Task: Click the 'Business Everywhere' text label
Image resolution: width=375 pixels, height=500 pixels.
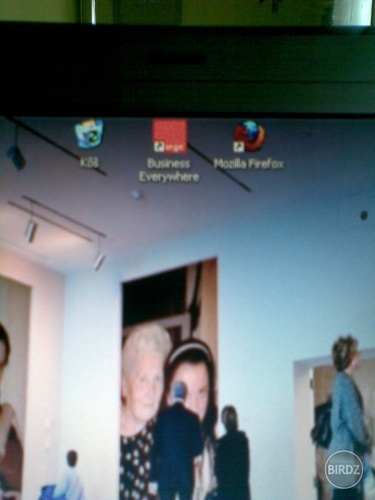Action: click(169, 170)
